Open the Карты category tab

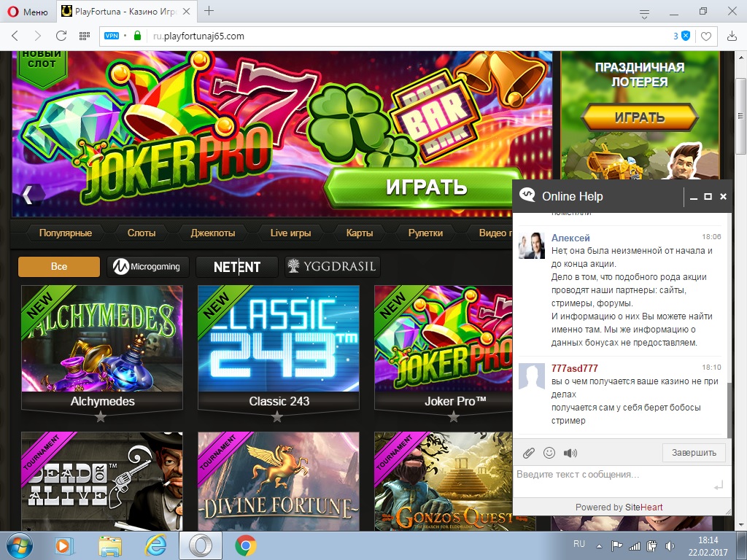359,233
